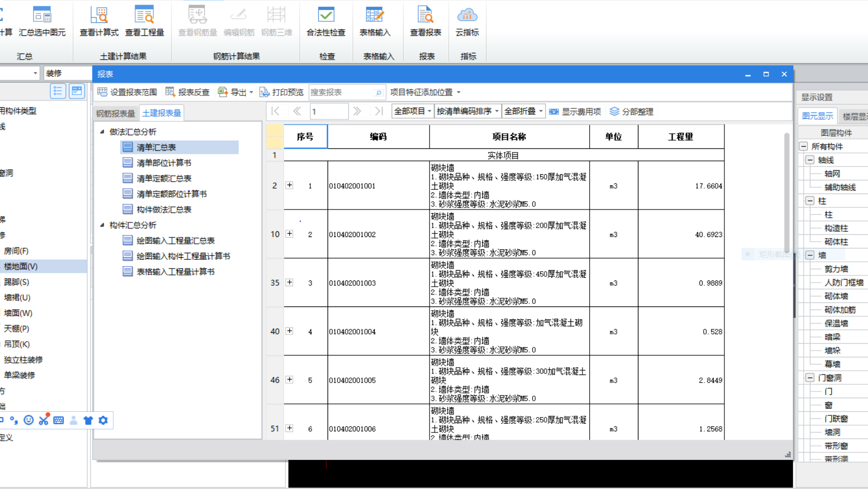868x489 pixels.
Task: Select 绘图输入构件工程量计算书 report
Action: click(176, 256)
